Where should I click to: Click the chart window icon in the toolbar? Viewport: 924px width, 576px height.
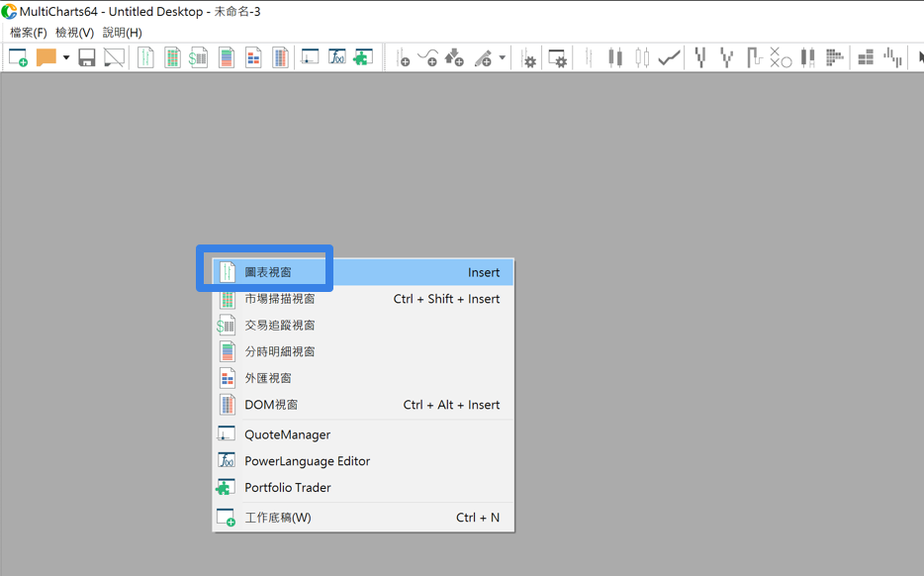pyautogui.click(x=145, y=57)
